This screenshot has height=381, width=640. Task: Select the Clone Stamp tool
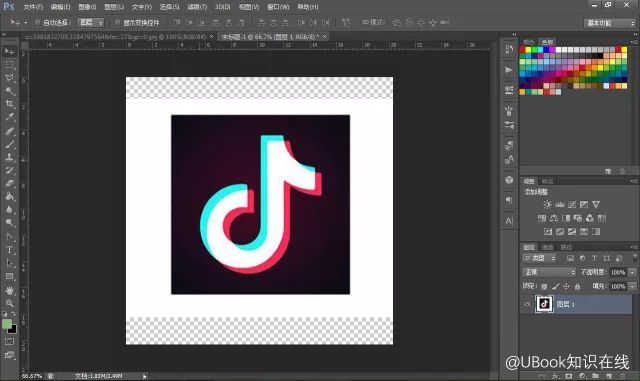tap(9, 157)
